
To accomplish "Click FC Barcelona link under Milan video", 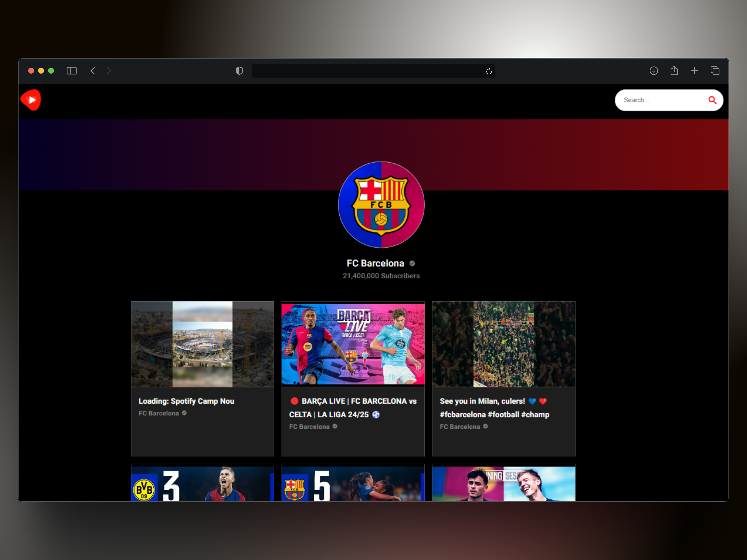I will tap(460, 427).
